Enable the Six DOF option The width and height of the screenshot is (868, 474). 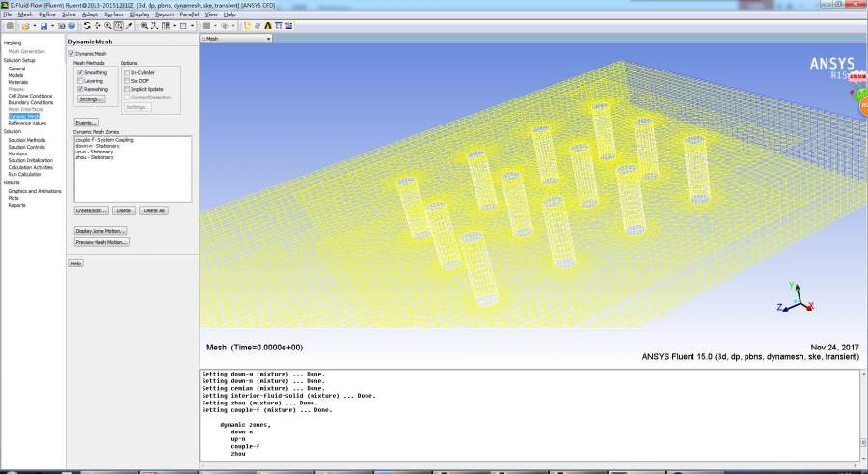pyautogui.click(x=127, y=81)
